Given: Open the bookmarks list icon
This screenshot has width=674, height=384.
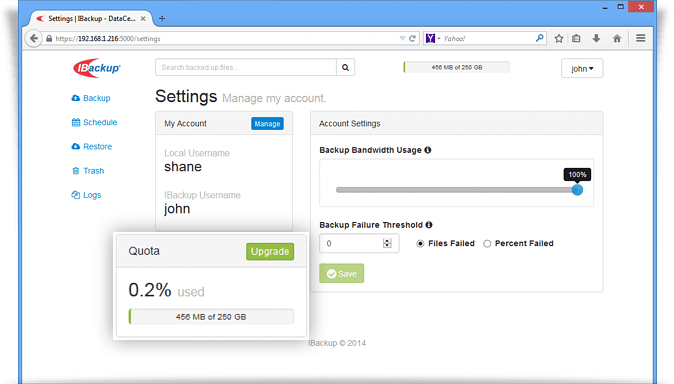Looking at the screenshot, I should click(x=576, y=38).
